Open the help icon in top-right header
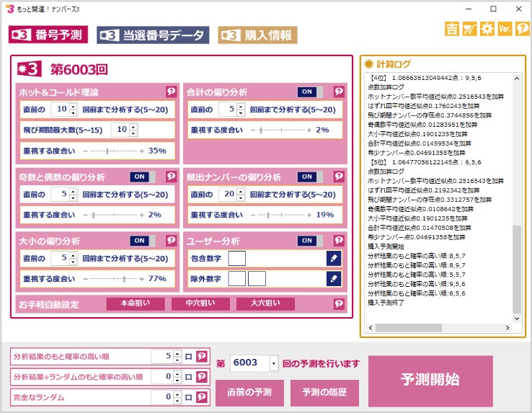This screenshot has width=532, height=413. coord(523,29)
